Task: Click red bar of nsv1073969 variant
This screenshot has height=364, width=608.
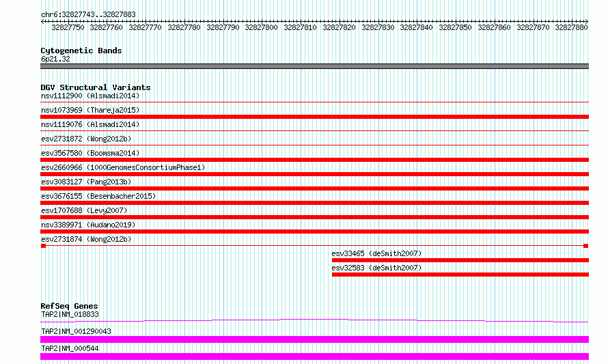Action: (314, 117)
